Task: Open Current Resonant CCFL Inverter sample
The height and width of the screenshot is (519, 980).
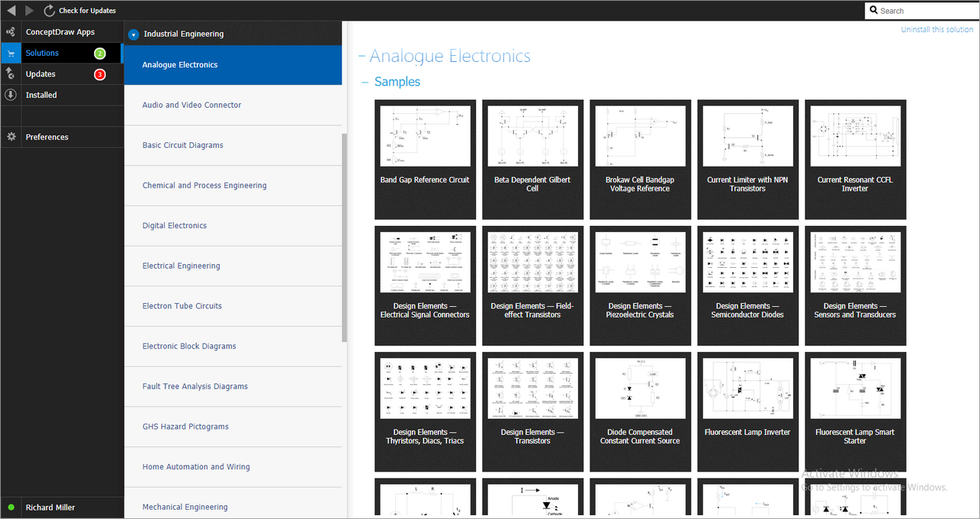Action: pyautogui.click(x=855, y=159)
